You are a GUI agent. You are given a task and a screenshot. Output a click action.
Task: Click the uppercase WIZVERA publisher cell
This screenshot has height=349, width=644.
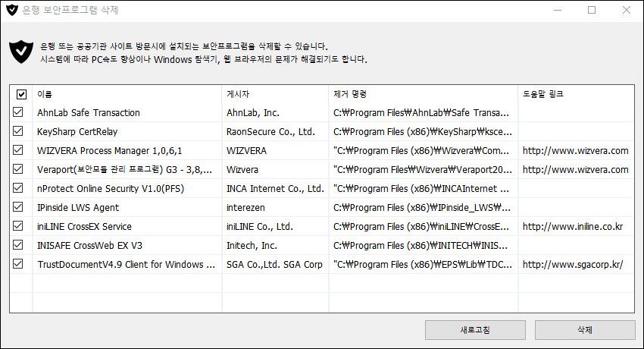[x=246, y=151]
